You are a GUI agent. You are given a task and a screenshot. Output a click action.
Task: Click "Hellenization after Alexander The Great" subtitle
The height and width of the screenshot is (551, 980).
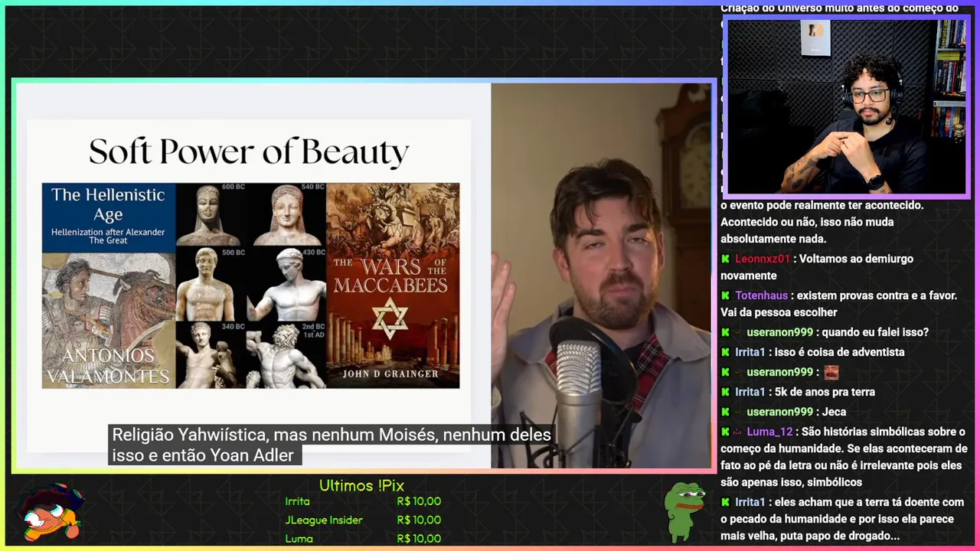tap(108, 236)
